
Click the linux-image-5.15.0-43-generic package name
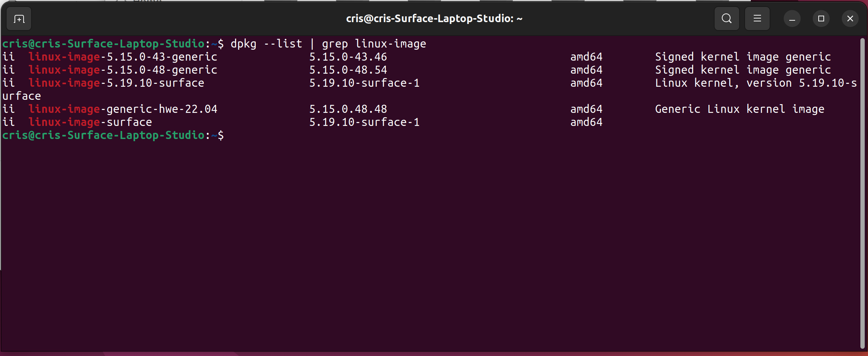click(x=123, y=57)
